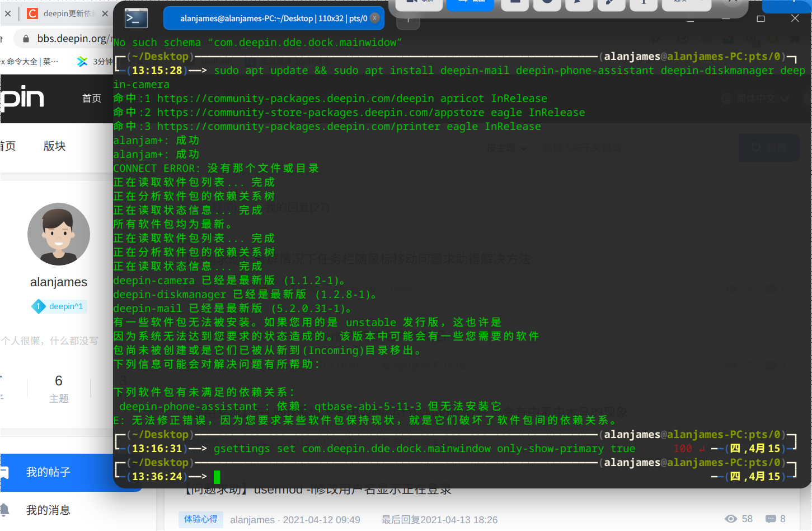Image resolution: width=812 pixels, height=531 pixels.
Task: Click the 'CONNECT ERROR' line in terminal
Action: [216, 168]
